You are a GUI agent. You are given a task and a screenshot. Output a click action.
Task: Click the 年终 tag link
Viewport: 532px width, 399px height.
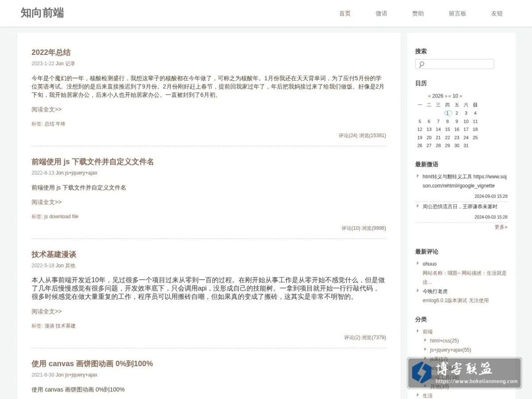tap(60, 124)
